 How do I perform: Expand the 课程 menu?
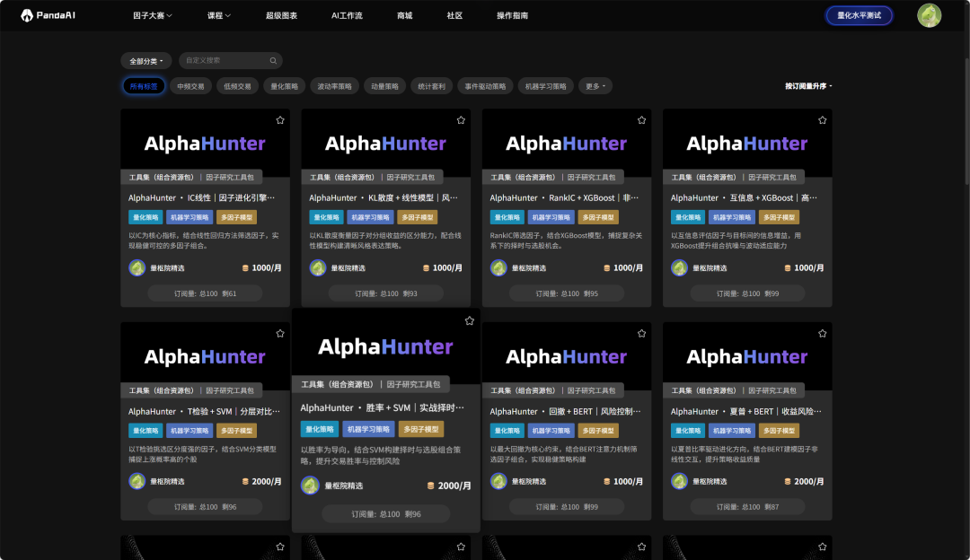coord(218,15)
